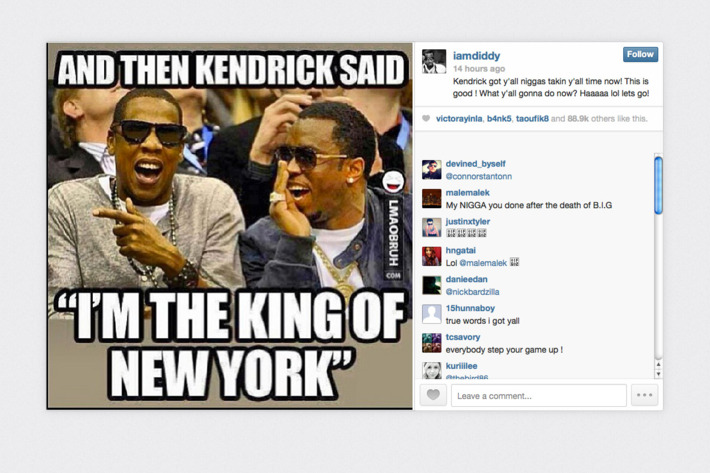Follow the iamdiddy account
Viewport: 710px width, 473px height.
(640, 54)
